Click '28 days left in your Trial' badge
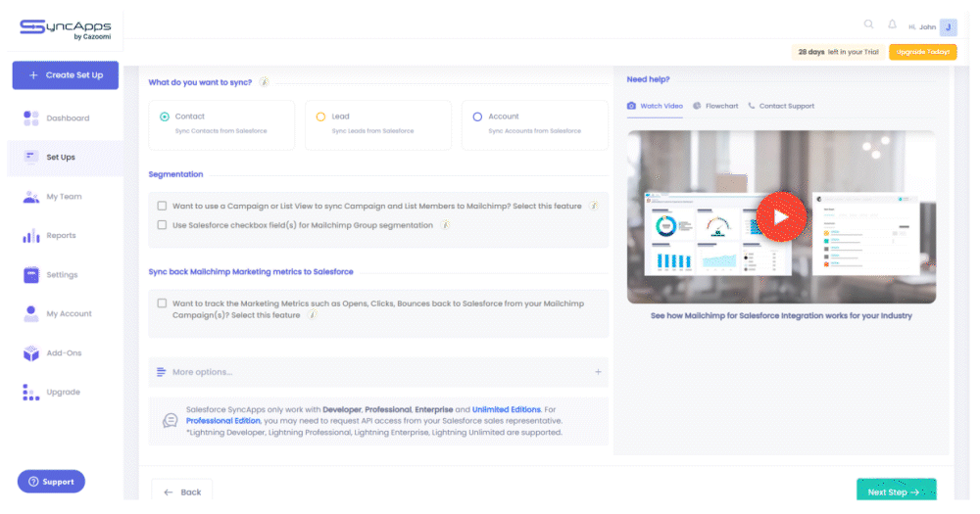Image resolution: width=980 pixels, height=514 pixels. [838, 52]
